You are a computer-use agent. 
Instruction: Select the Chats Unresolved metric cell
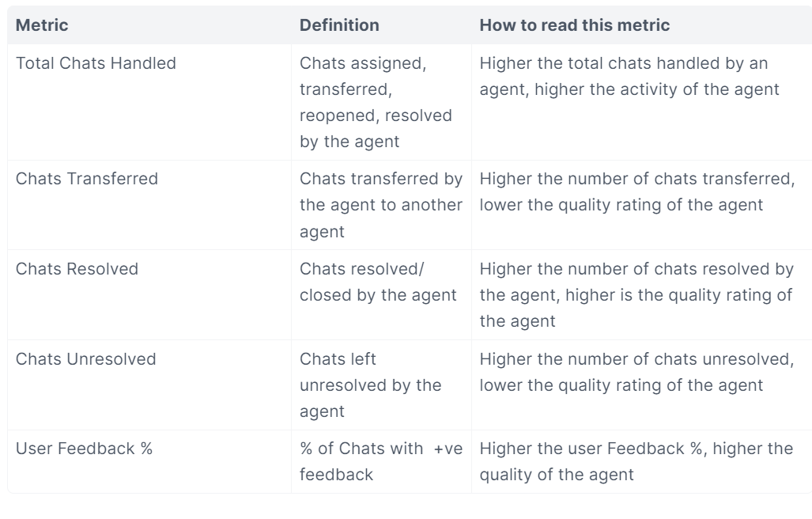pyautogui.click(x=86, y=359)
